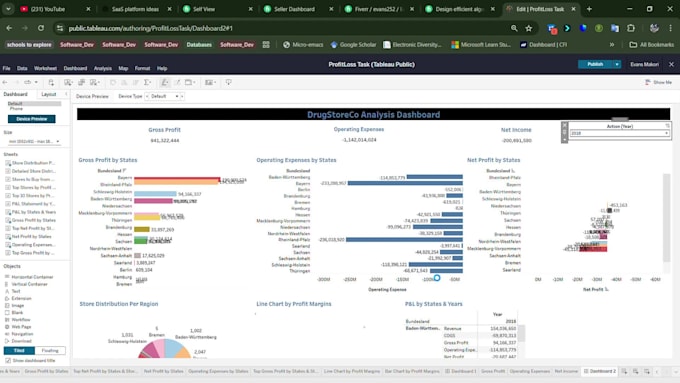This screenshot has width=680, height=383.
Task: Click the Replay animation toolbar icon
Action: click(x=28, y=82)
